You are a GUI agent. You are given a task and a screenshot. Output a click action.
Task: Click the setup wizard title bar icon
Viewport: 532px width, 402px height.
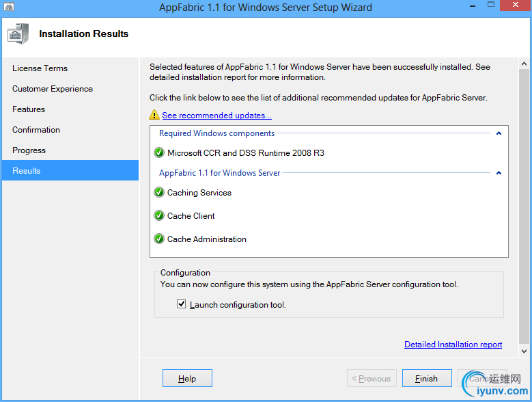coord(9,6)
